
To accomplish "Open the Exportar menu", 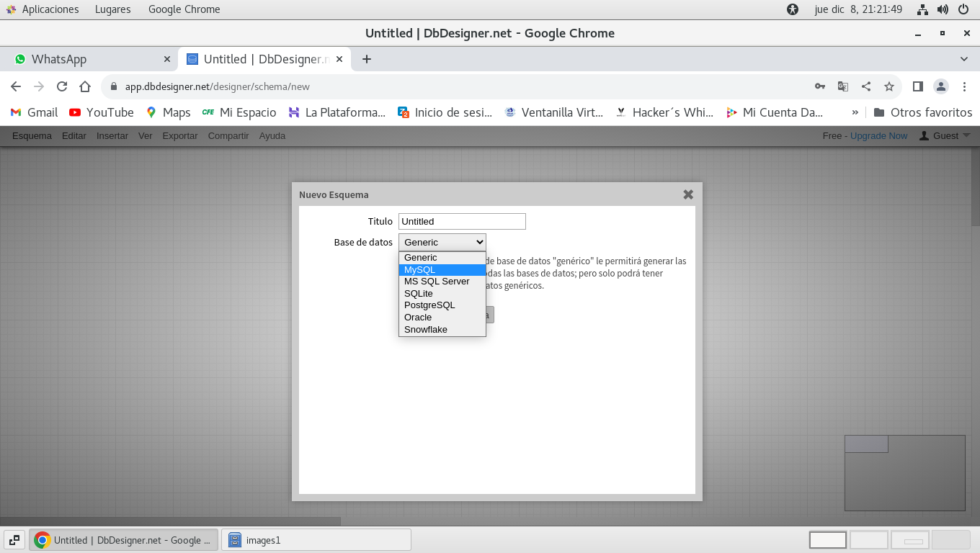I will [179, 135].
